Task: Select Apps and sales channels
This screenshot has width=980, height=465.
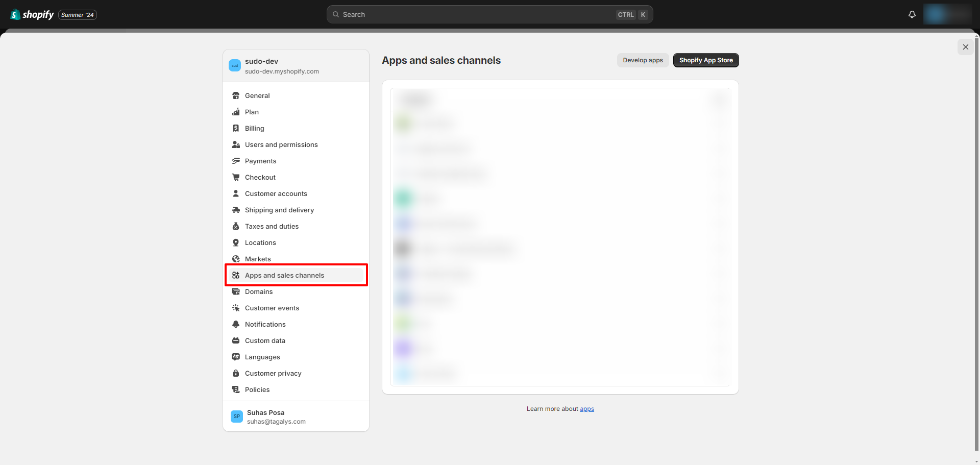Action: (296, 275)
